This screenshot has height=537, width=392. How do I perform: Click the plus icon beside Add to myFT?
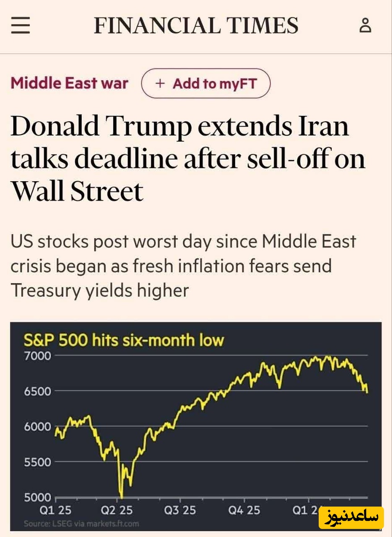tap(160, 83)
